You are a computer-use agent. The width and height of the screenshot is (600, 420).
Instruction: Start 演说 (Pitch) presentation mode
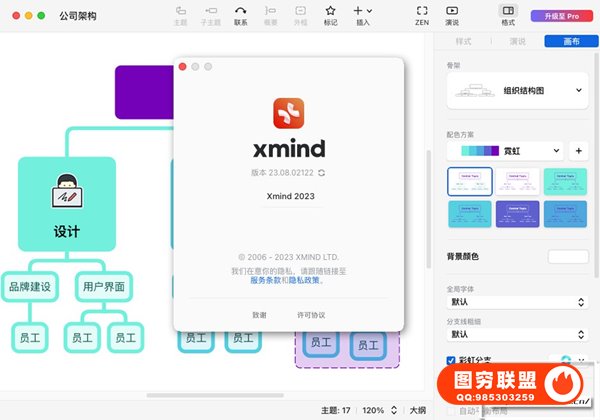coord(452,15)
